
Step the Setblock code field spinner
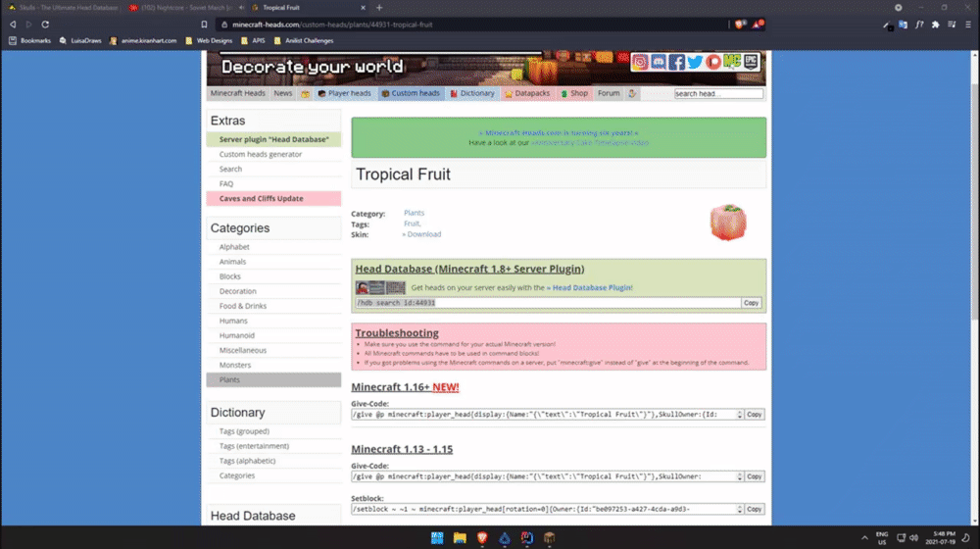(739, 509)
